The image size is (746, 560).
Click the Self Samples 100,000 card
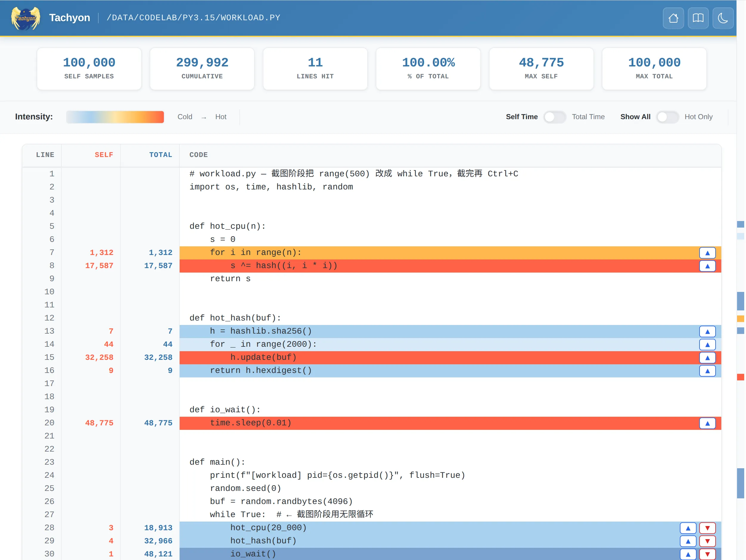coord(89,69)
